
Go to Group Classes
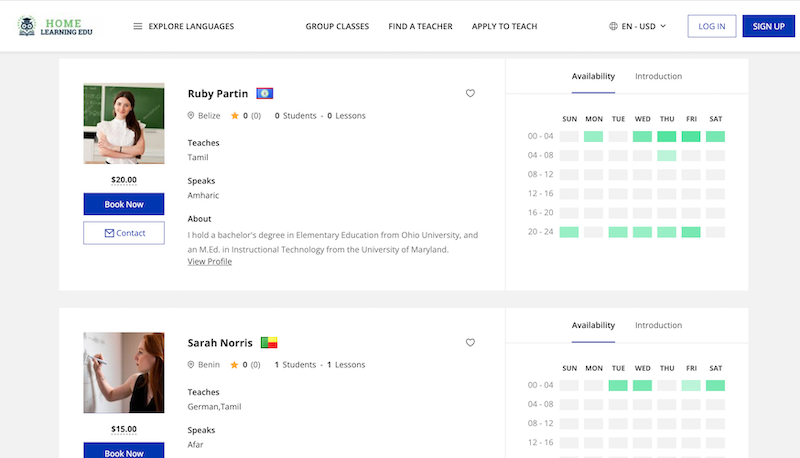pyautogui.click(x=337, y=26)
